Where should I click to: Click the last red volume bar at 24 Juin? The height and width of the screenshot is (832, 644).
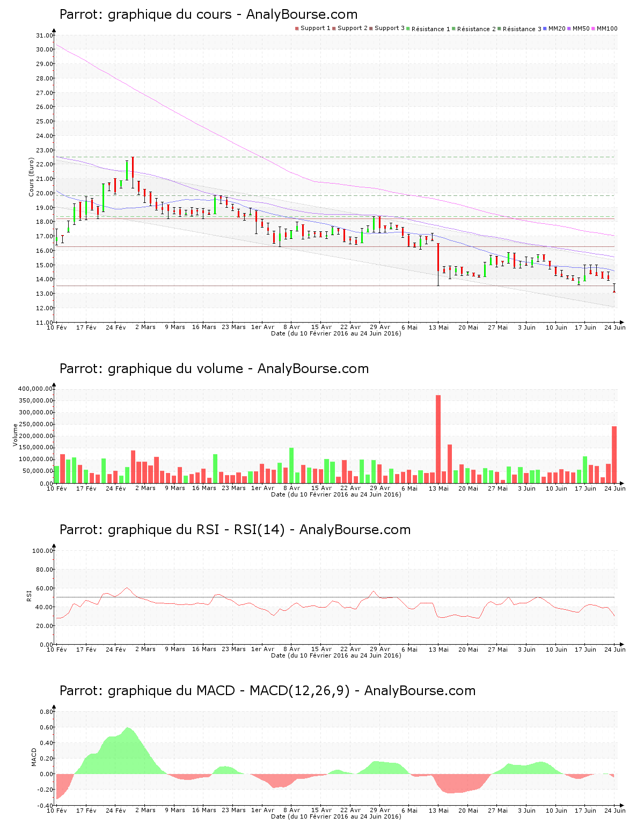point(614,455)
